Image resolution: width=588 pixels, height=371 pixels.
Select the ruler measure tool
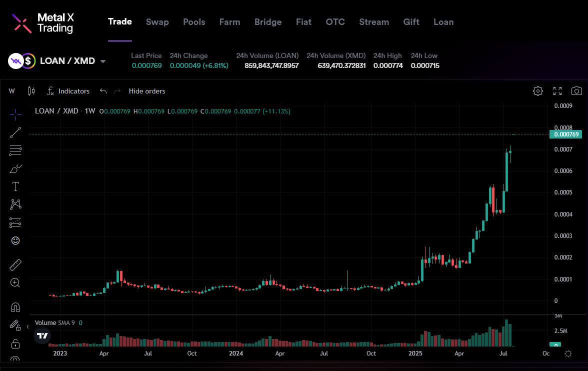pos(15,265)
